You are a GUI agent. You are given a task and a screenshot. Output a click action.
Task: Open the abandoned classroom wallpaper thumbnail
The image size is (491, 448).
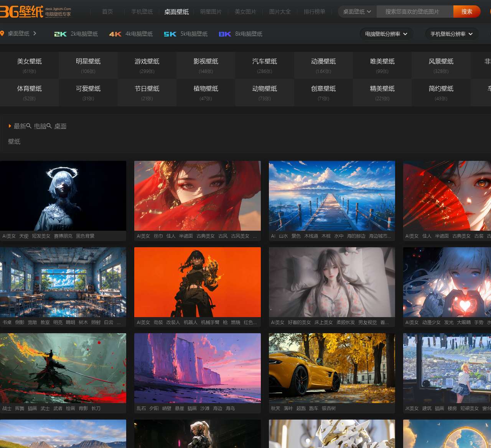tap(63, 282)
